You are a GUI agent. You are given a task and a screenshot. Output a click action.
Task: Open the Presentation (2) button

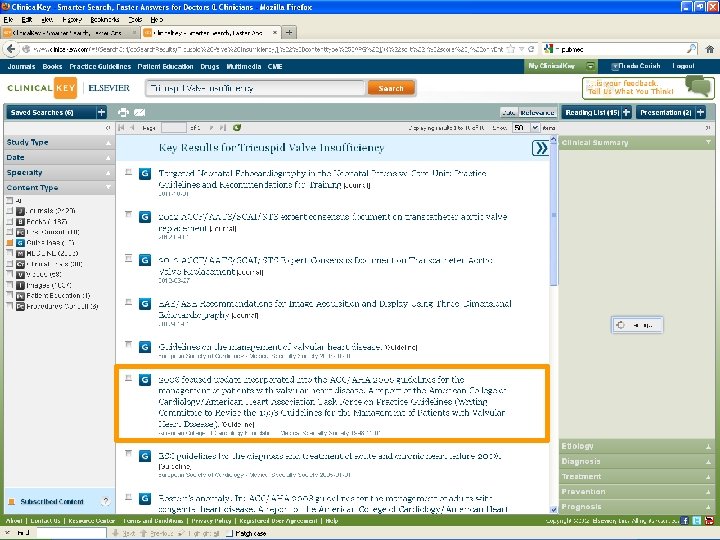[665, 112]
